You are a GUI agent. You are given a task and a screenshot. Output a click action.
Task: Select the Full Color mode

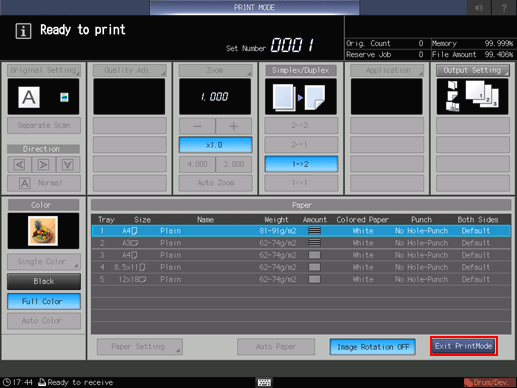point(44,301)
